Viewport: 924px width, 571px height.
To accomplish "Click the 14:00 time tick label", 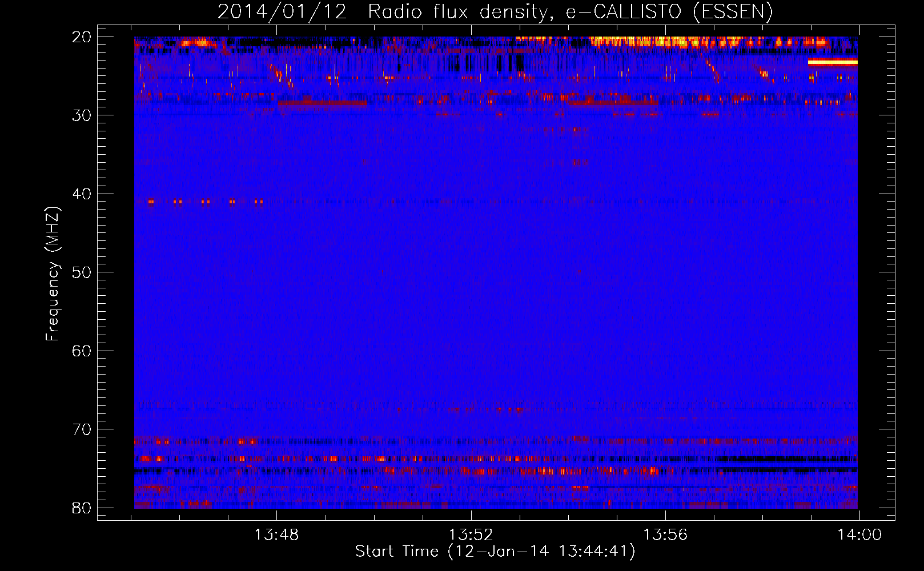I will pyautogui.click(x=859, y=535).
